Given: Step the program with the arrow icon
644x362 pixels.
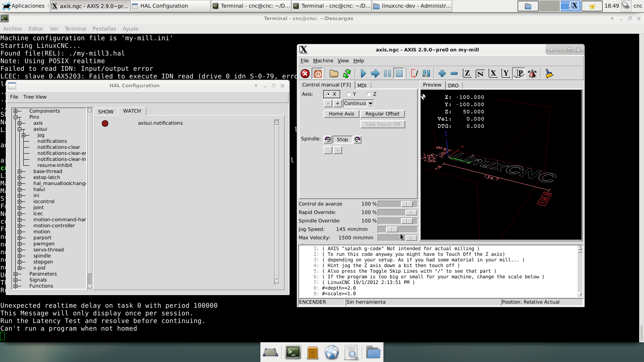Looking at the screenshot, I should tap(375, 74).
